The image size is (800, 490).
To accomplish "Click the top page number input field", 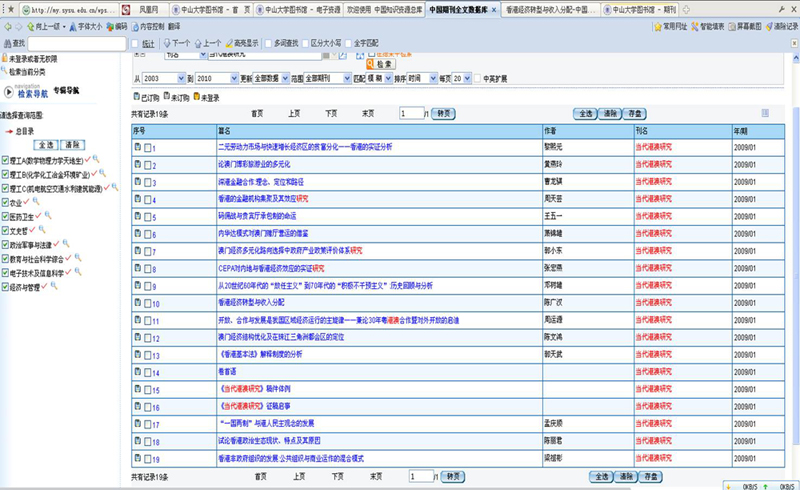I will point(412,114).
